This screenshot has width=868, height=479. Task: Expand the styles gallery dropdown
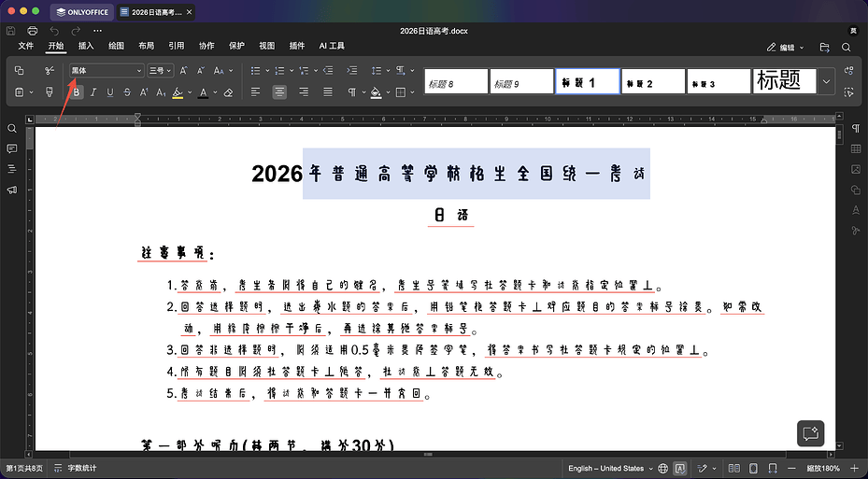tap(826, 82)
